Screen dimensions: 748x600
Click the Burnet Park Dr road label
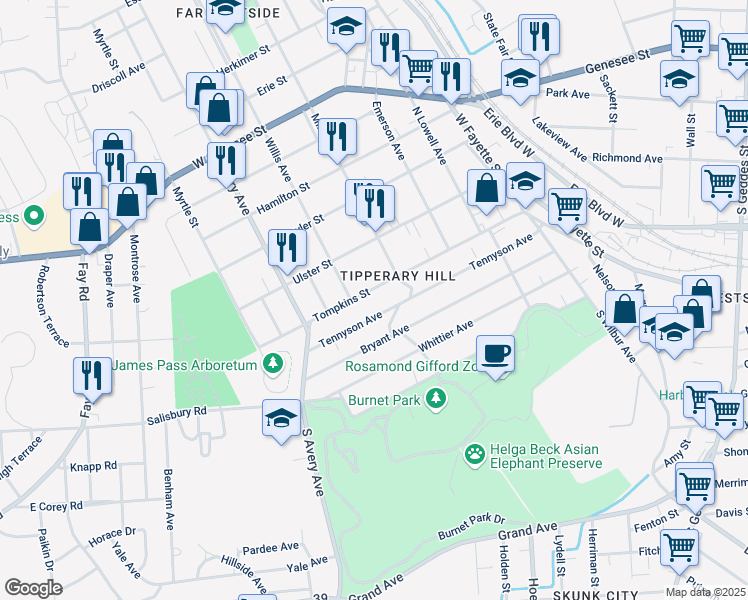pos(471,527)
